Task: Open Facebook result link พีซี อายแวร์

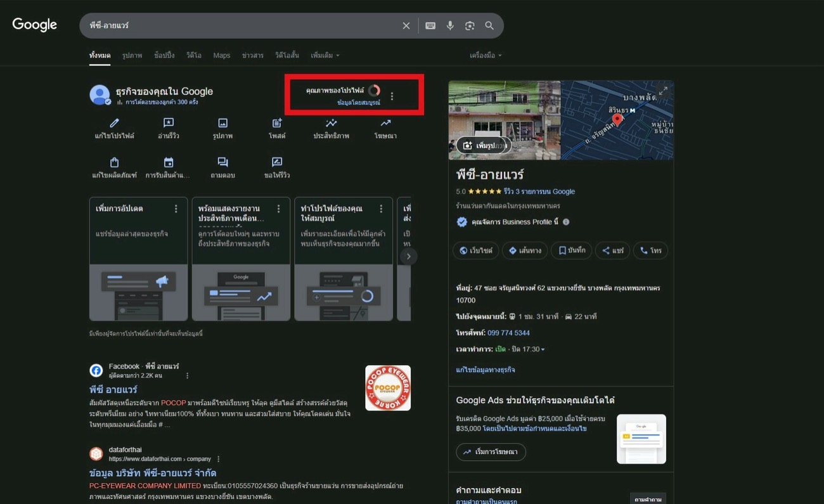Action: (x=113, y=389)
